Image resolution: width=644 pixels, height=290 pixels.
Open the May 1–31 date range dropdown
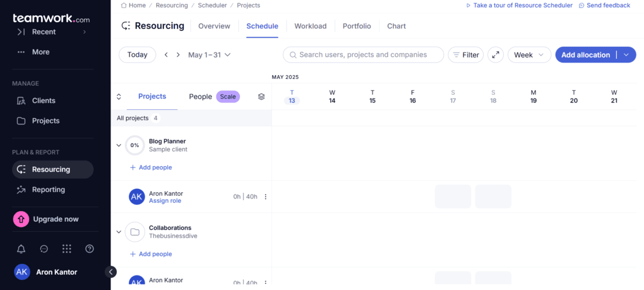click(209, 54)
